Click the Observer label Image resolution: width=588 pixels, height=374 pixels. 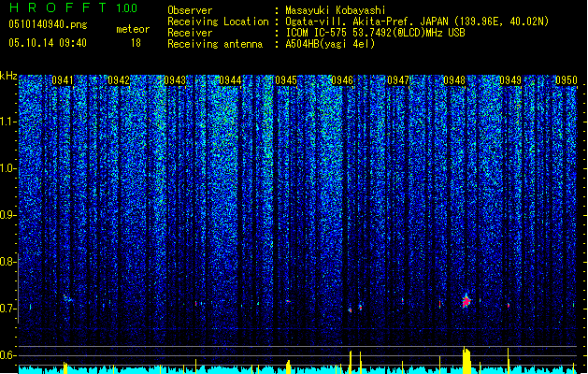click(190, 10)
